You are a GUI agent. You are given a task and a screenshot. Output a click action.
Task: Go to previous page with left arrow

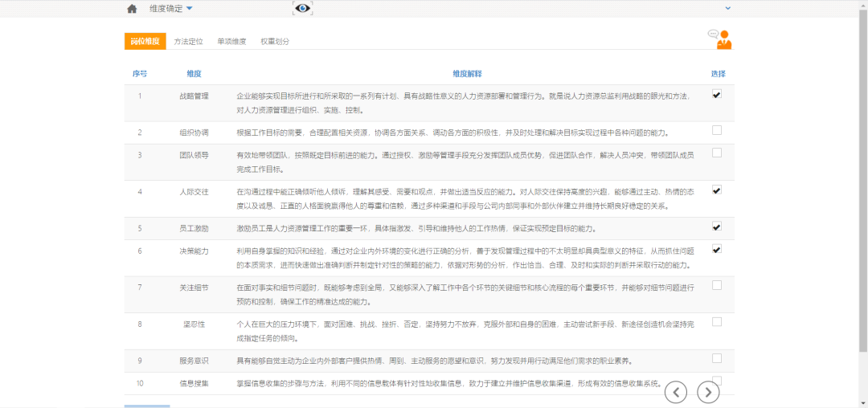point(678,391)
